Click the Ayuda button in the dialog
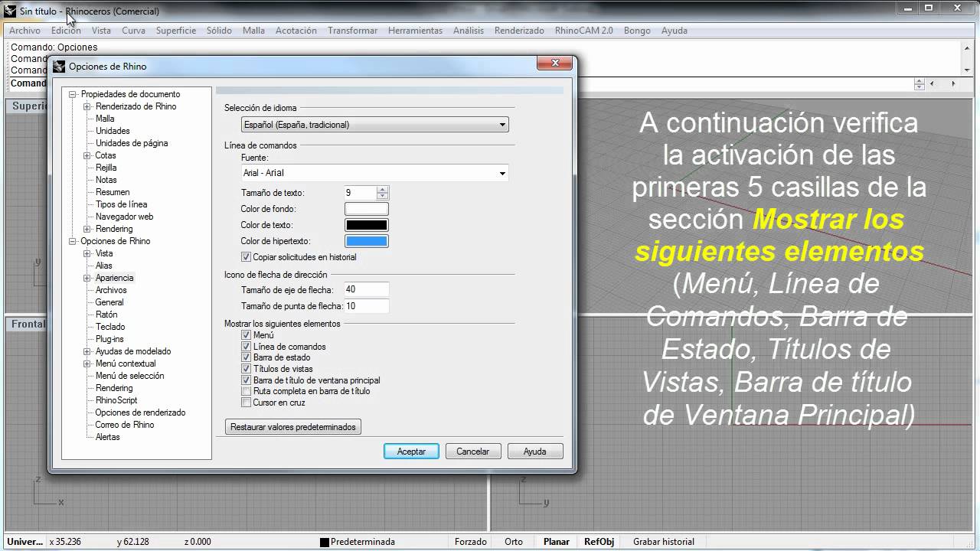 [535, 452]
